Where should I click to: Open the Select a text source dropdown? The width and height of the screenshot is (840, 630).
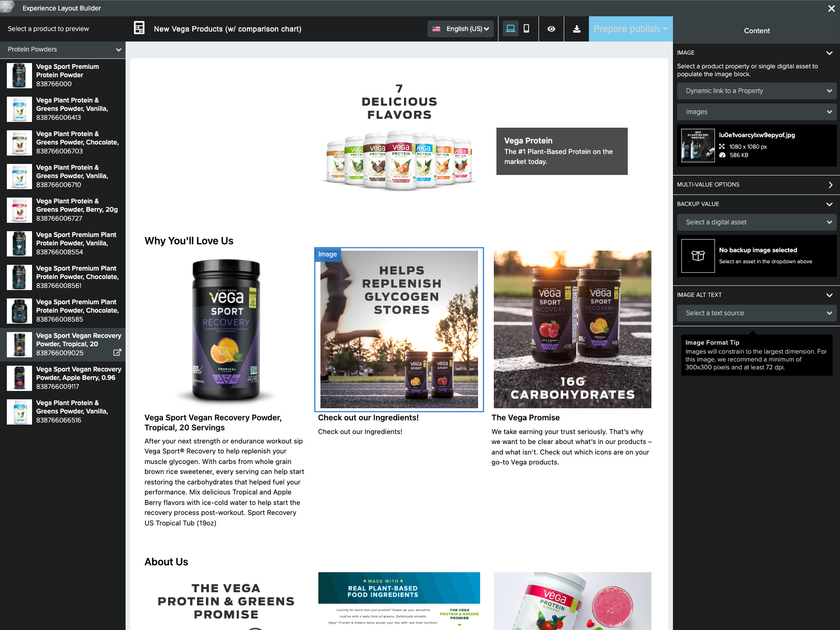click(x=756, y=313)
